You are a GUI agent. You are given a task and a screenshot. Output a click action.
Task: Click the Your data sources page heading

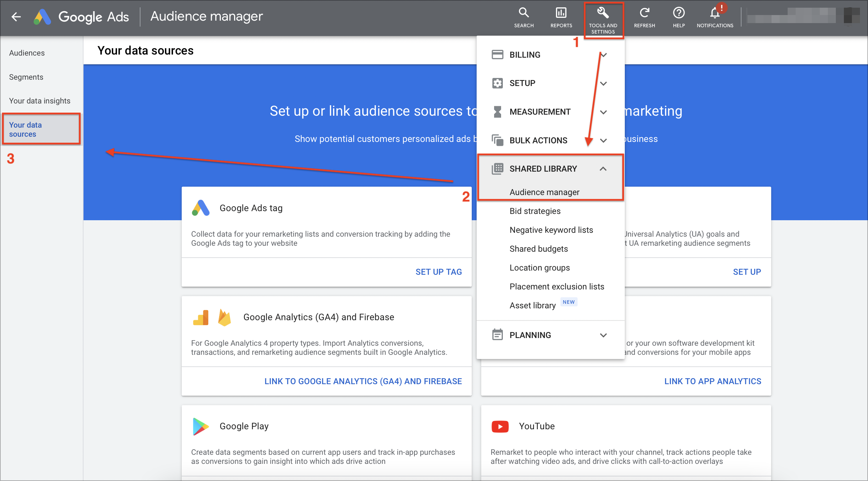click(x=145, y=51)
